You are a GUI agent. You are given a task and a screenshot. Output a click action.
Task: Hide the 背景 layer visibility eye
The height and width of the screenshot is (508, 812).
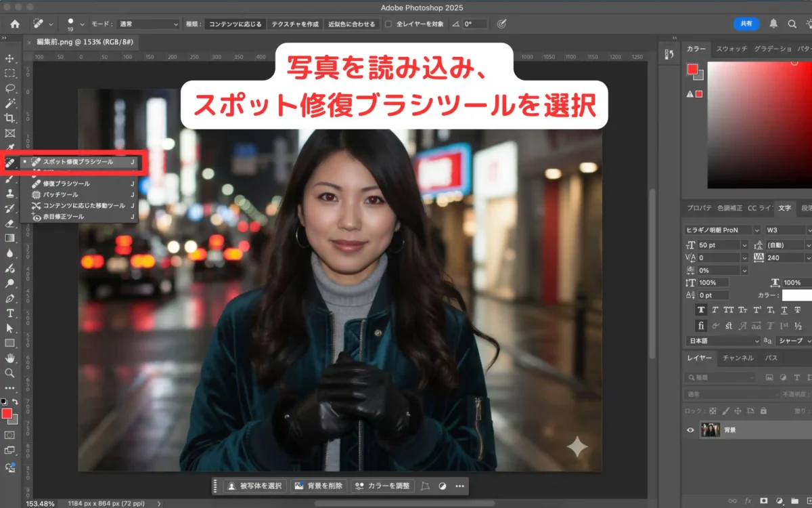(x=690, y=429)
